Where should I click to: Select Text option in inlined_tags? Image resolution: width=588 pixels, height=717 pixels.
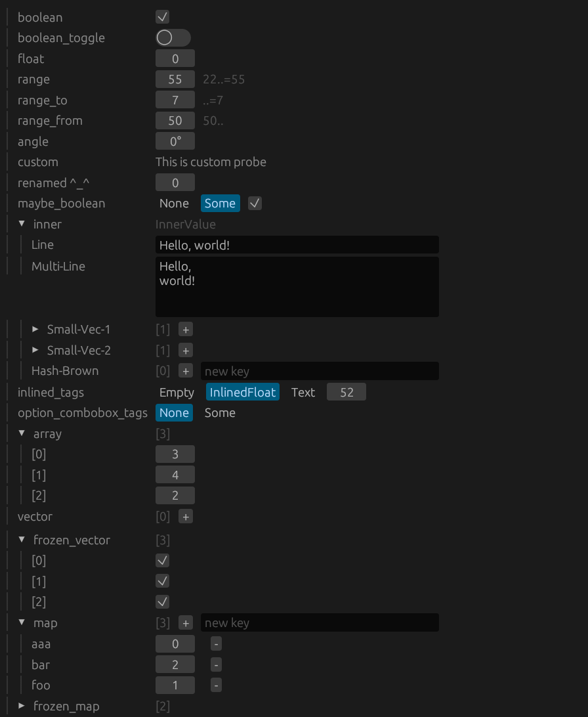303,393
